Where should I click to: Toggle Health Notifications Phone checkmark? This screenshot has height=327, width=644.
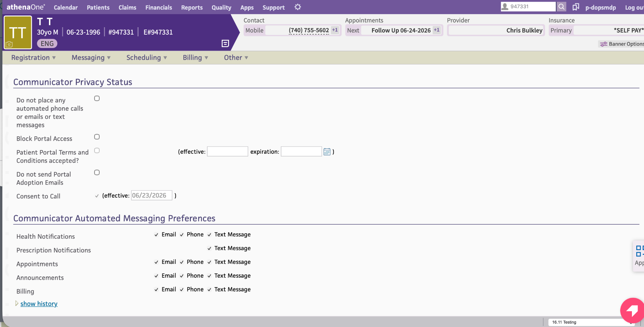(x=182, y=235)
